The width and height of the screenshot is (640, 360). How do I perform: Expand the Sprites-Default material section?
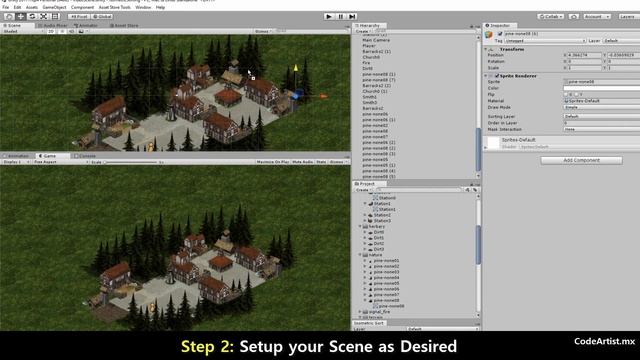pos(486,147)
